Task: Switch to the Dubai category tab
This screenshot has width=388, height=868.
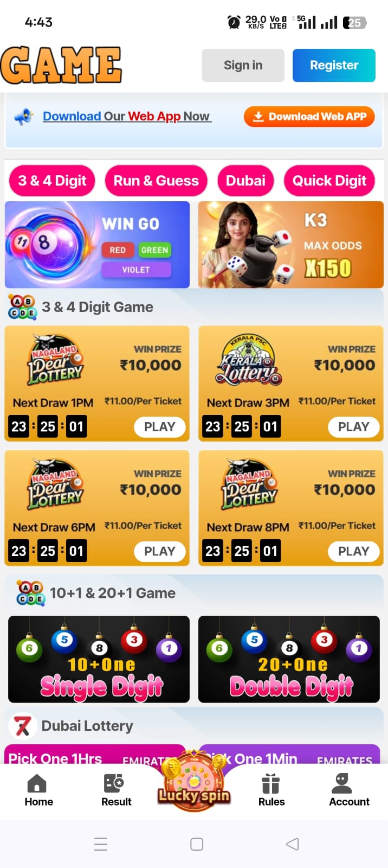Action: click(245, 181)
